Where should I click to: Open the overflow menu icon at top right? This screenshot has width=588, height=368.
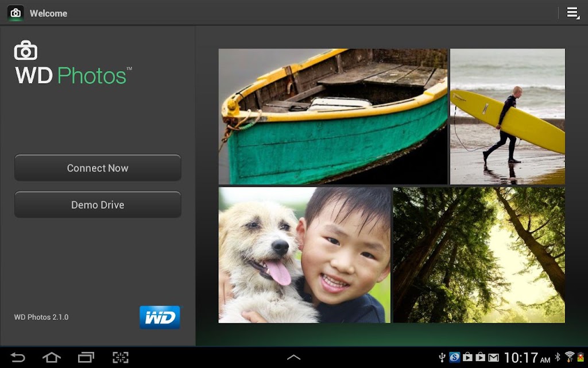pos(572,13)
